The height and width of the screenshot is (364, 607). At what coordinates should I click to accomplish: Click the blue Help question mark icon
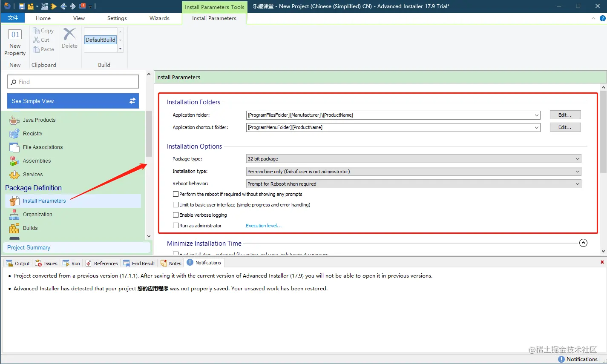tap(602, 18)
